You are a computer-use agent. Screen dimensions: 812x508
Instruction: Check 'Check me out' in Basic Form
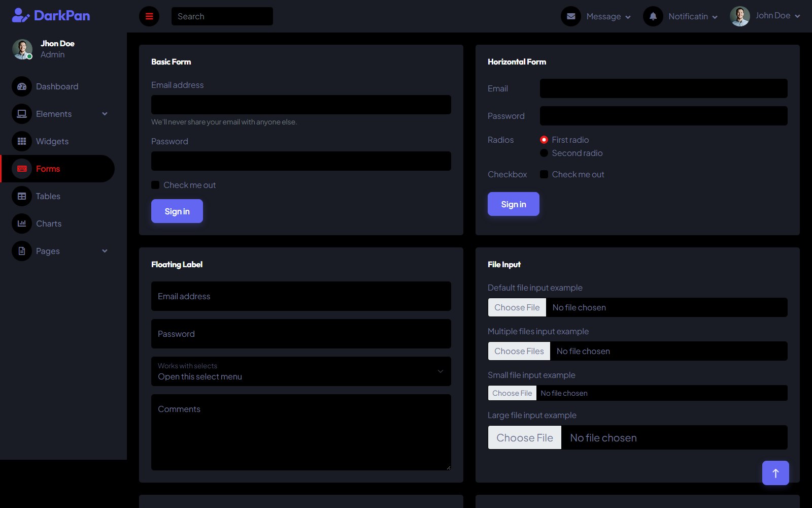(x=155, y=185)
